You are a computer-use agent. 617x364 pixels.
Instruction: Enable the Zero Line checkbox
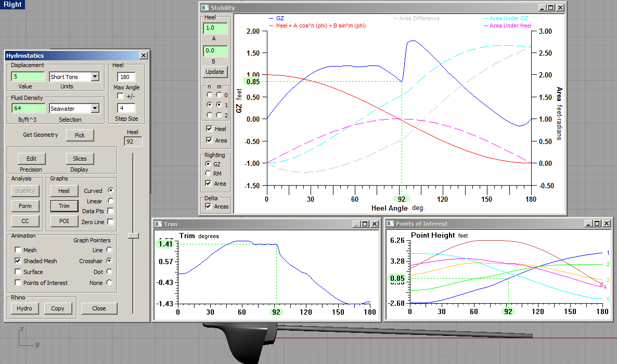coord(111,222)
